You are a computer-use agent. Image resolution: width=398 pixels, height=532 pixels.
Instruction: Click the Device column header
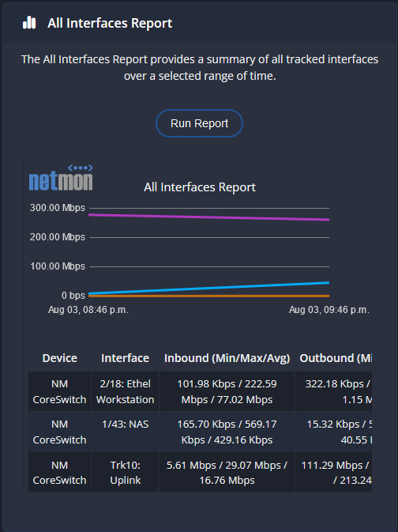[60, 358]
